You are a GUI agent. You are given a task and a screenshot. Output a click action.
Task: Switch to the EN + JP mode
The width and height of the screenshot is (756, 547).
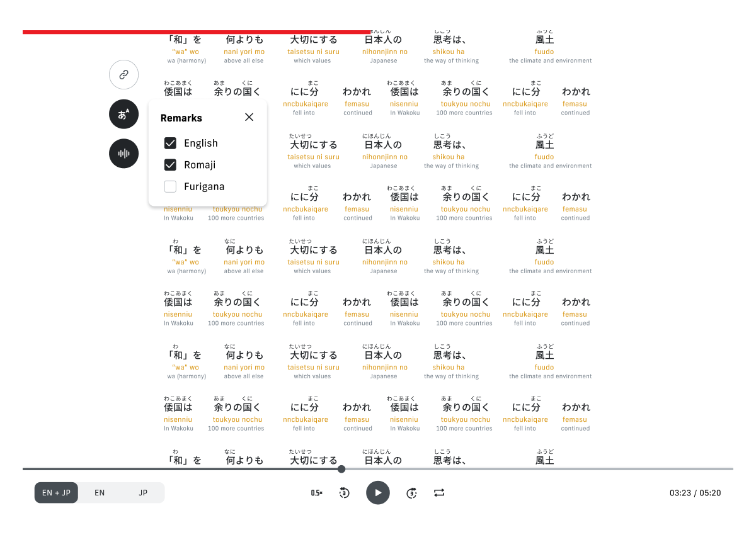(56, 493)
